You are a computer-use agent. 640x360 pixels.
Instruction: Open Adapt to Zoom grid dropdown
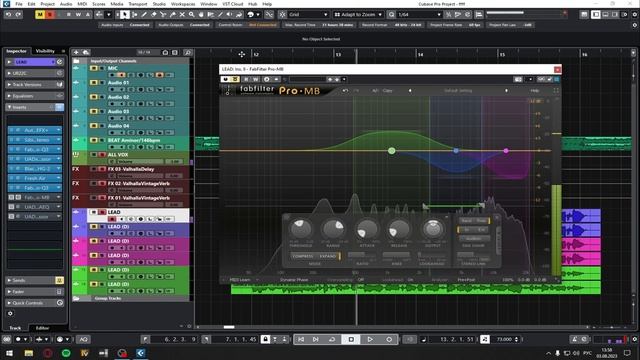coord(358,15)
